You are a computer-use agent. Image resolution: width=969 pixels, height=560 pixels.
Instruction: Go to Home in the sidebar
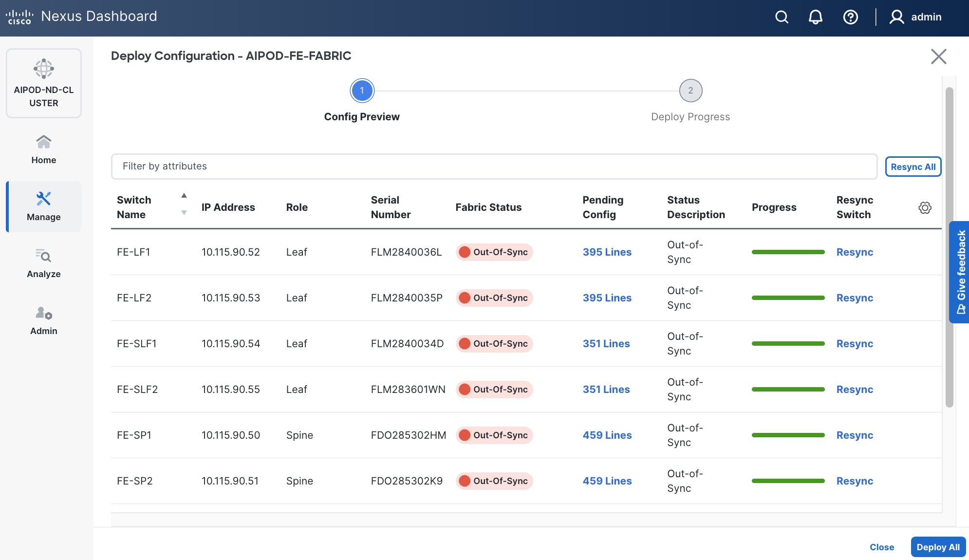(44, 149)
